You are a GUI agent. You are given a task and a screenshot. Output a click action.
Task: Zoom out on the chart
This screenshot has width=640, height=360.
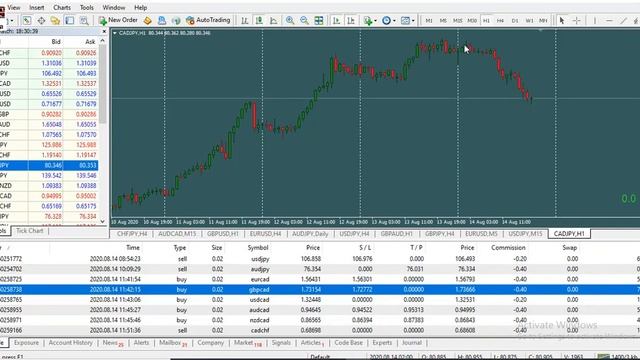(x=304, y=20)
